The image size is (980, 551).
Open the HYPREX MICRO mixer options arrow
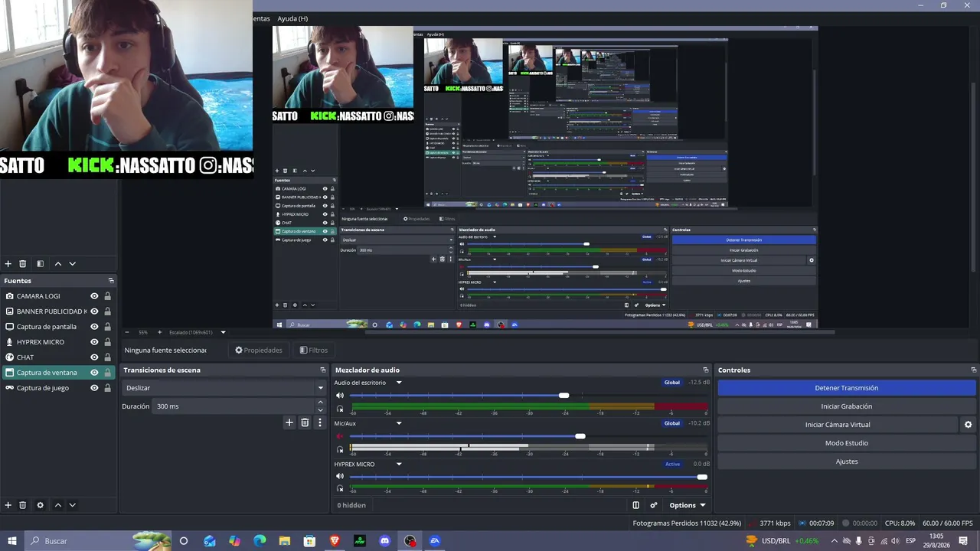coord(399,464)
